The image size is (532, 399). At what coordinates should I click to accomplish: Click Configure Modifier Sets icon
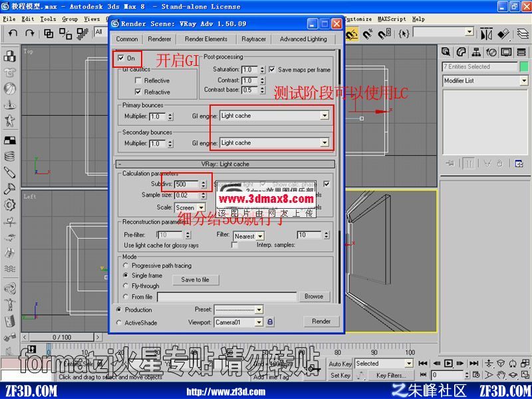519,164
